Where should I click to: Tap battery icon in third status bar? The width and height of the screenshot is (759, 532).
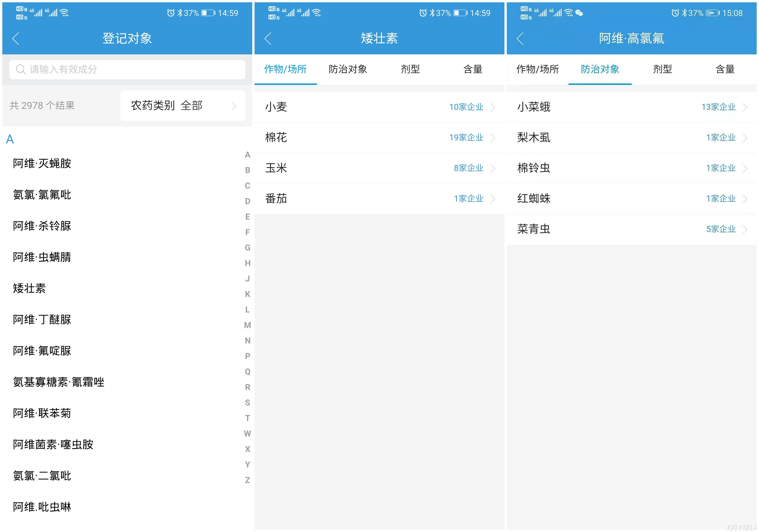coord(712,13)
